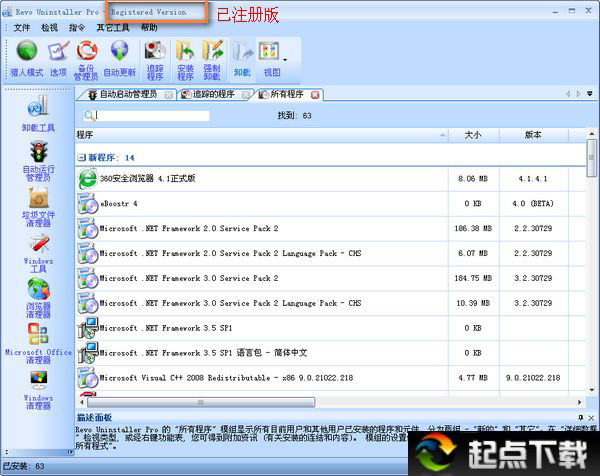Select .NET Framework 3.0 SP2 Language Pack CHS
The image size is (600, 476).
[331, 303]
